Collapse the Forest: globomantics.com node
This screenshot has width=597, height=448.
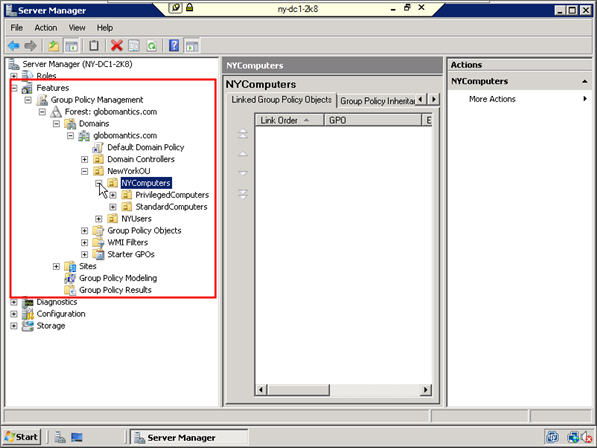click(x=42, y=112)
